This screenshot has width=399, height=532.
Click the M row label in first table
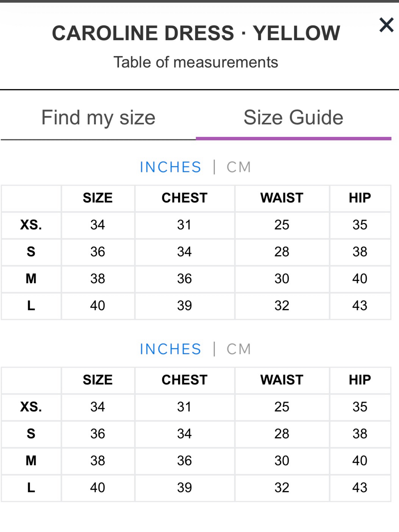(31, 279)
